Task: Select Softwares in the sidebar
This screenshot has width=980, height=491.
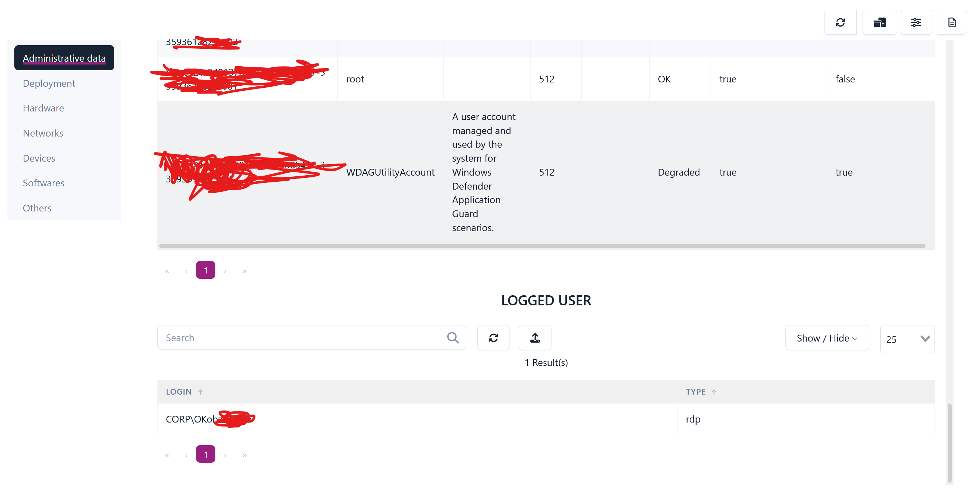Action: pos(43,183)
